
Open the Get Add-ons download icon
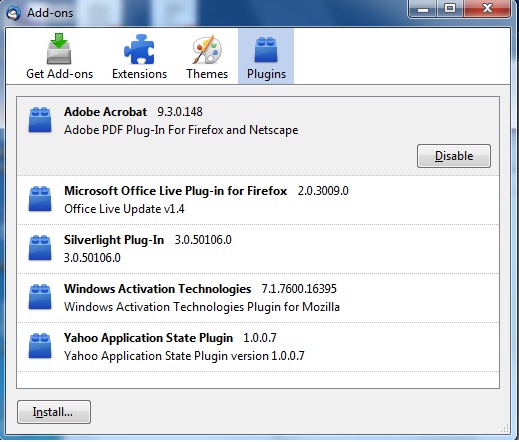point(59,49)
